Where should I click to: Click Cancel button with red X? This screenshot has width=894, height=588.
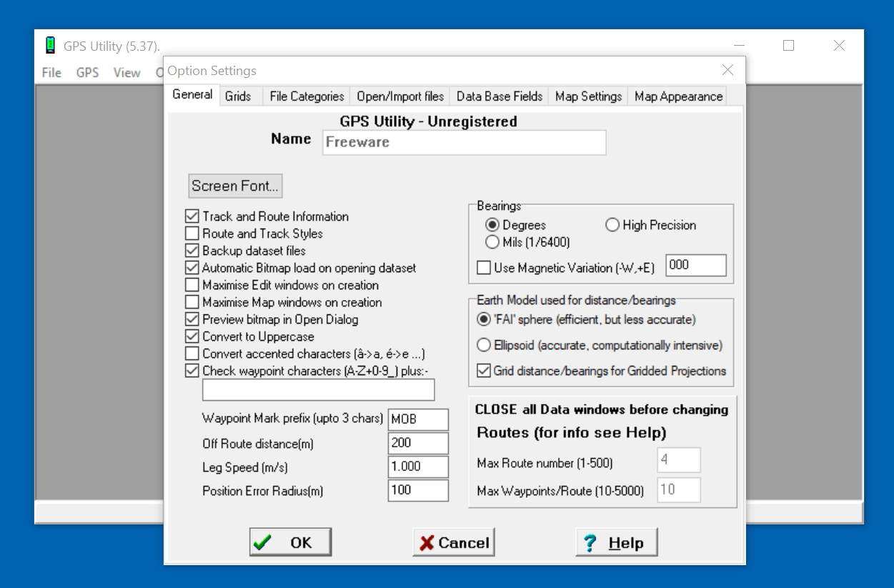point(454,542)
